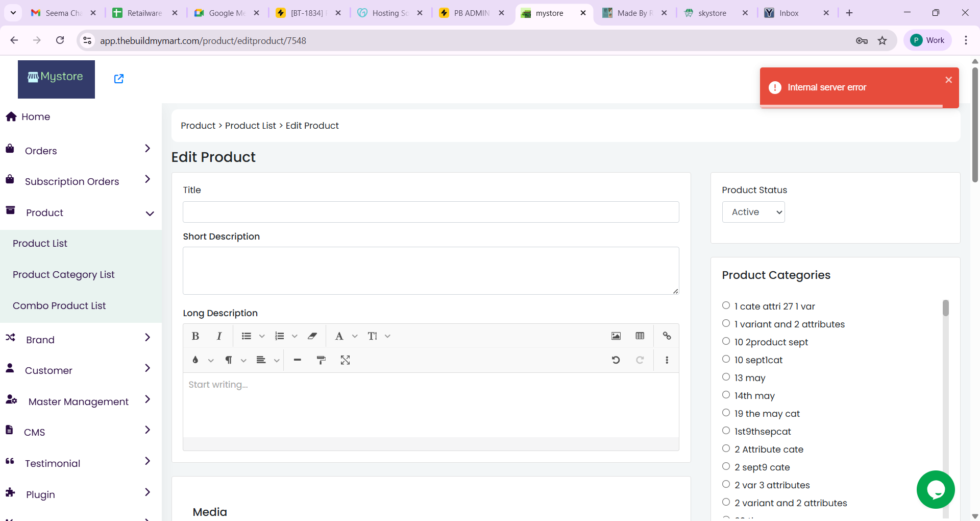Bookmark this page with star icon

(883, 40)
